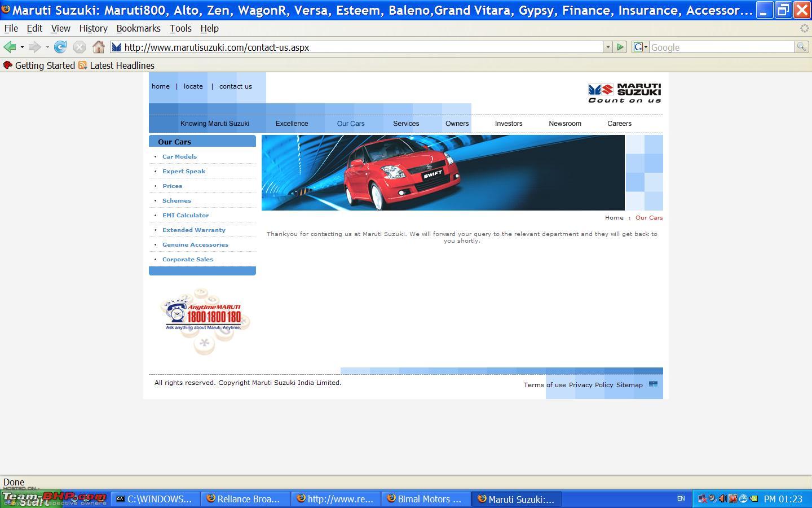Select Car Models in sidebar
Viewport: 812px width, 508px height.
pyautogui.click(x=179, y=156)
